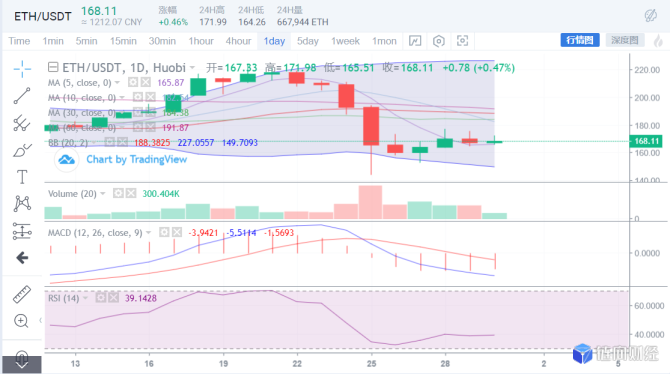Expand the MA (10, close, 0) dropdown arrow
This screenshot has height=374, width=670.
pyautogui.click(x=122, y=98)
